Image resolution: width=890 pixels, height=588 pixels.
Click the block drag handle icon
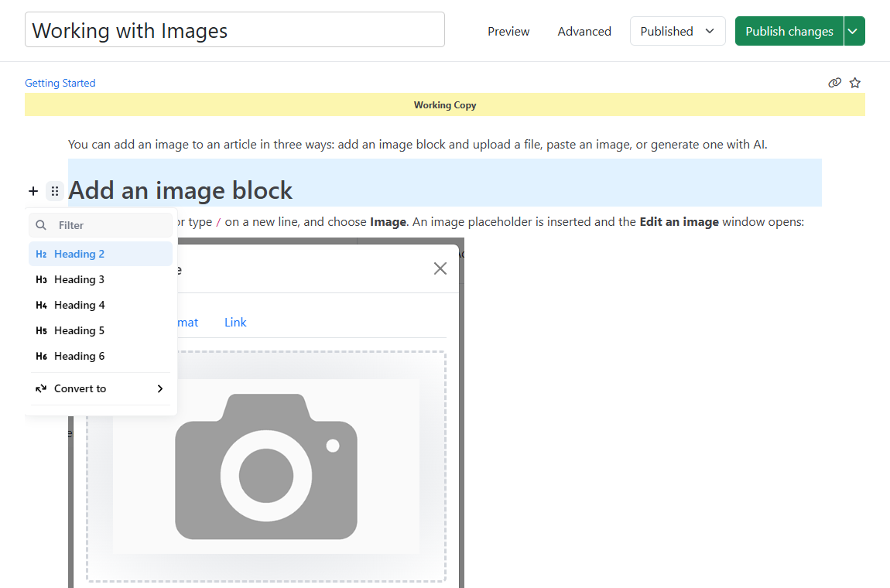click(x=54, y=191)
